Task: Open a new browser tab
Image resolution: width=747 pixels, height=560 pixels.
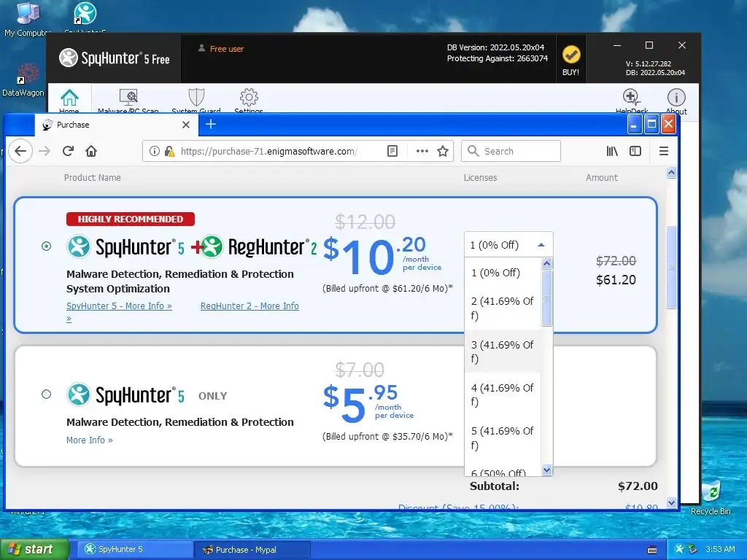Action: [x=211, y=124]
